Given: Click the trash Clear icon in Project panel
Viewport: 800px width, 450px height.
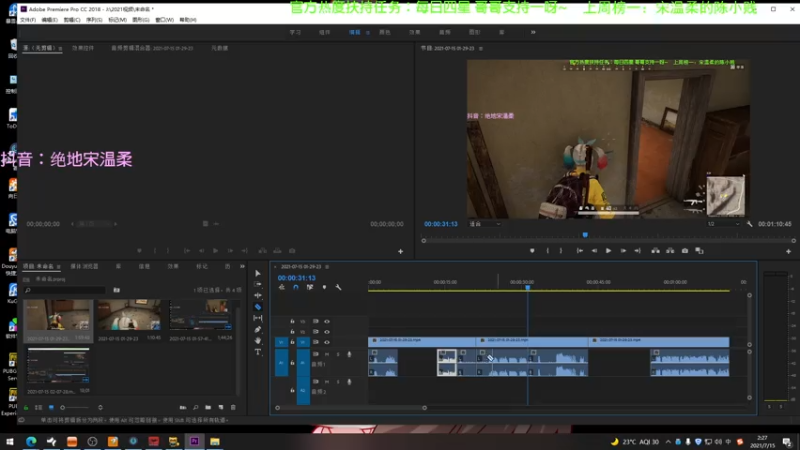Looking at the screenshot, I should pyautogui.click(x=233, y=407).
